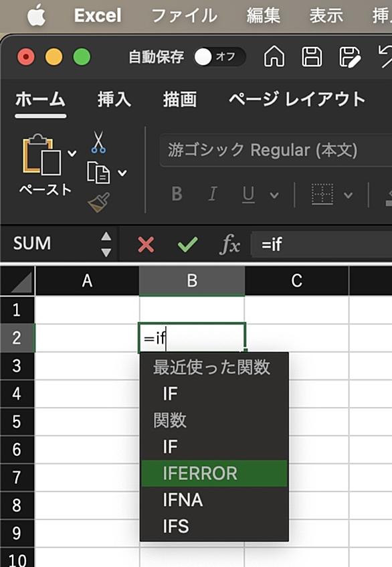Switch to the ページ レイアウト tab

click(297, 100)
